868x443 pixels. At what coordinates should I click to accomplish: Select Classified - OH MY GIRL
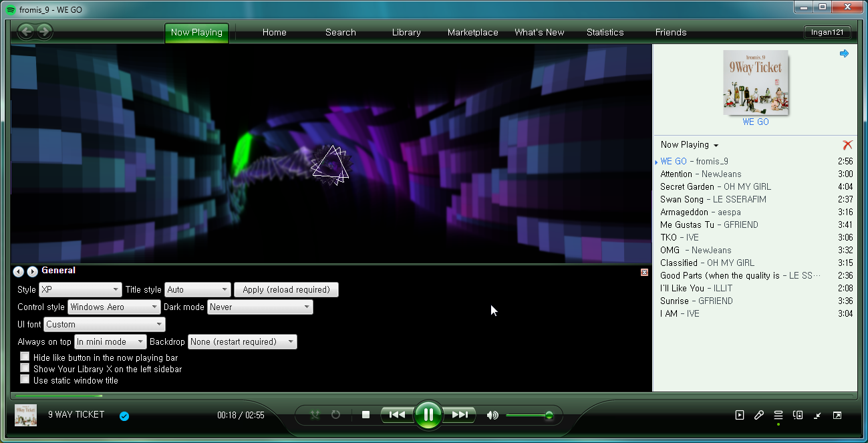(x=756, y=263)
